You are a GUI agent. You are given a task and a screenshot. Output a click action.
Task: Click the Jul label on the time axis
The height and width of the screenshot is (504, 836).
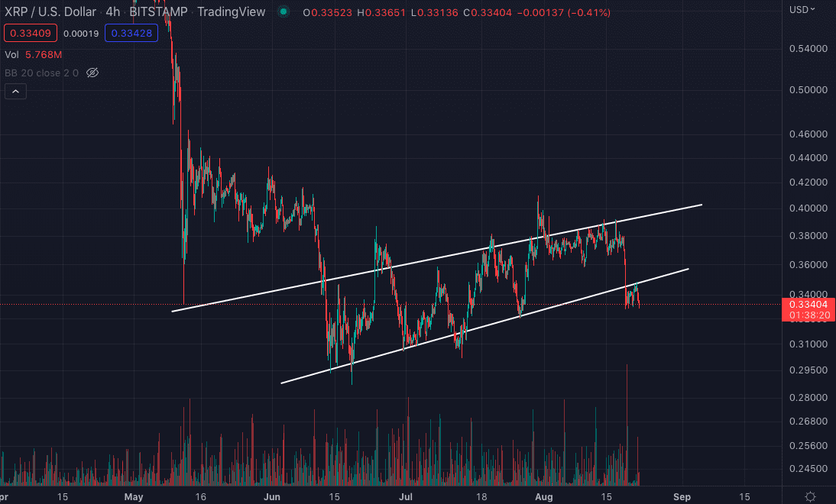pyautogui.click(x=406, y=497)
